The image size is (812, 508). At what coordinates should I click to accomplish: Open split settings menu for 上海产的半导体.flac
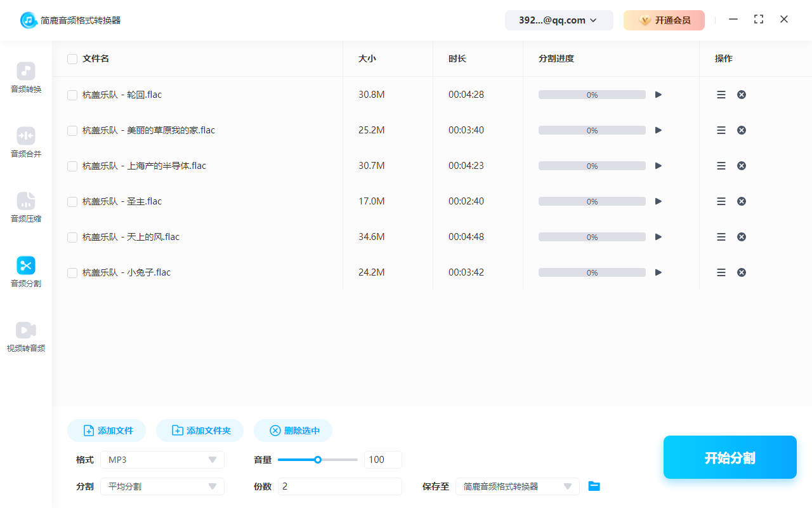pos(721,166)
